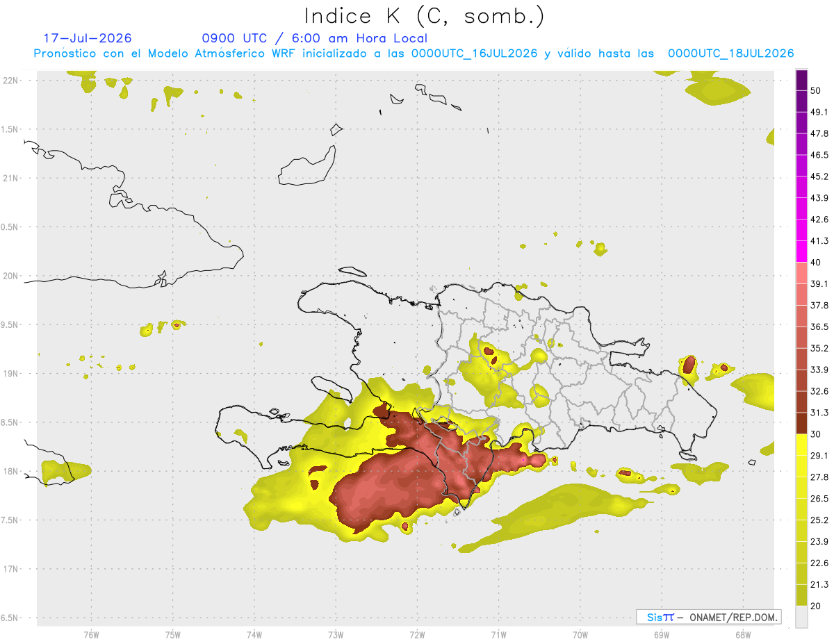This screenshot has width=834, height=644.
Task: Click the '70W' longitude label
Action: click(580, 634)
